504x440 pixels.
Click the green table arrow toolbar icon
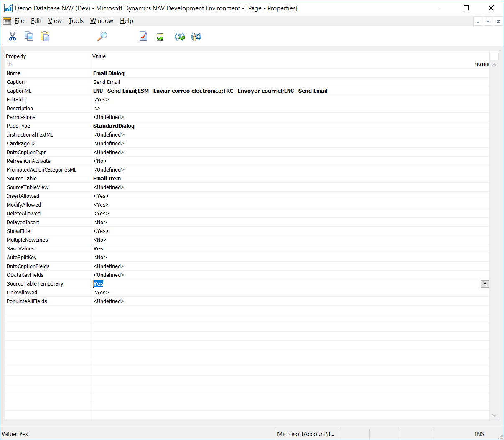coord(160,37)
